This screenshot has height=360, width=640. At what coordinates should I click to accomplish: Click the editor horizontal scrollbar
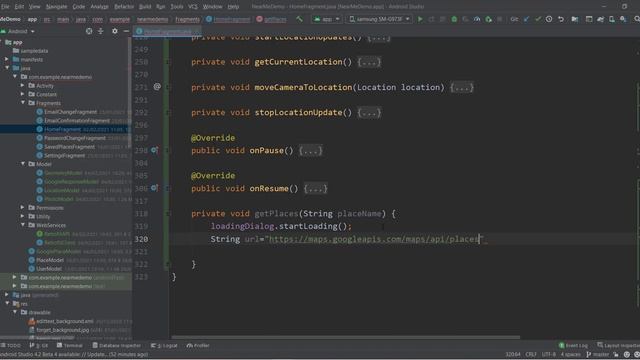pos(346,338)
